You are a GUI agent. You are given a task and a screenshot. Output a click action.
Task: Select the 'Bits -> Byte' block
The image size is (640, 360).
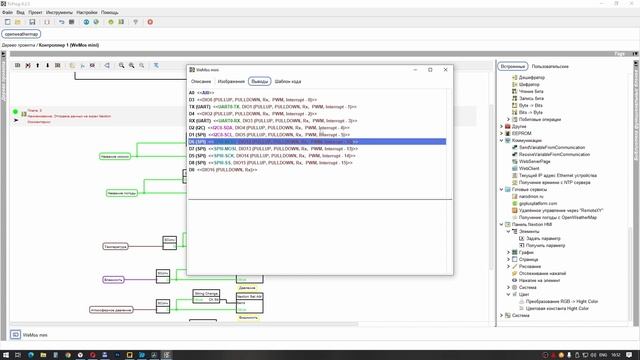point(530,112)
